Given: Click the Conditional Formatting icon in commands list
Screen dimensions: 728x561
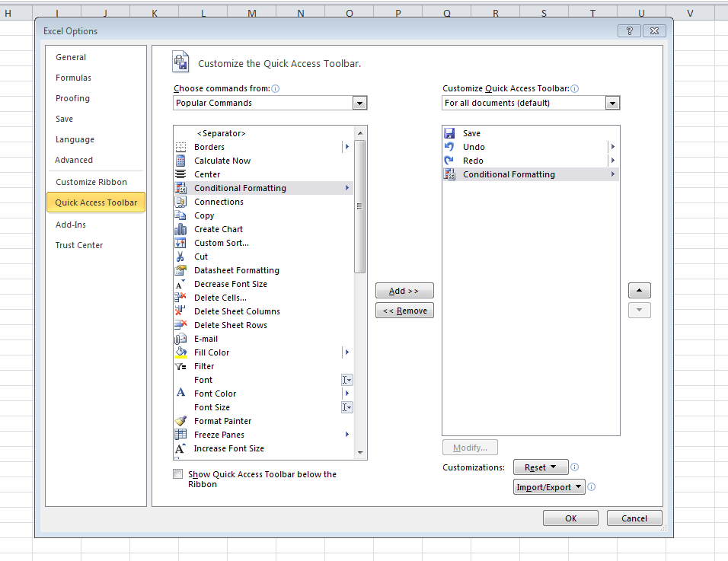Looking at the screenshot, I should [180, 188].
